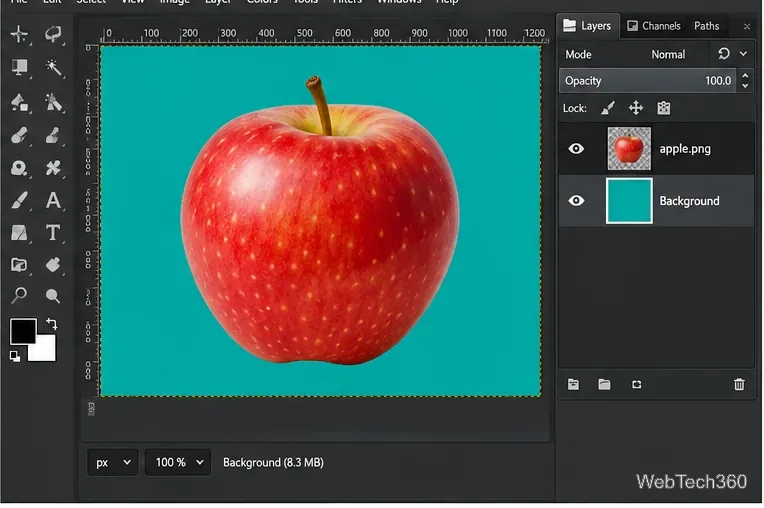The height and width of the screenshot is (508, 764).
Task: Open the black foreground color swatch
Action: point(23,331)
